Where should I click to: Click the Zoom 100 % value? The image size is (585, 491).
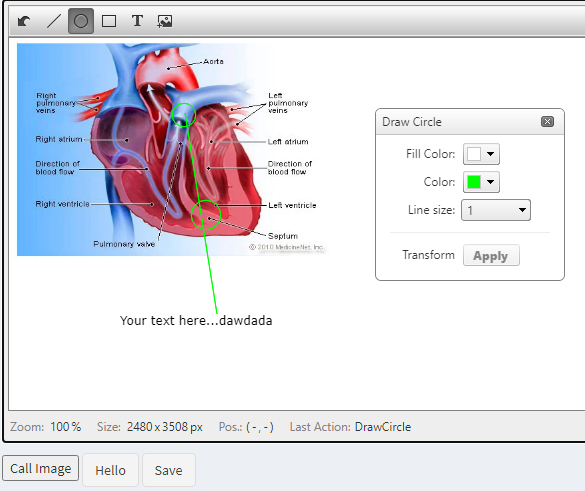coord(66,427)
